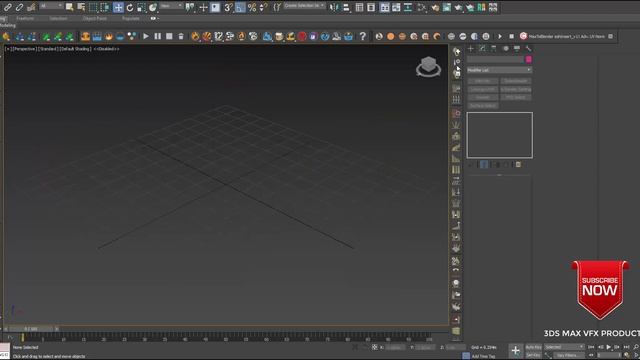Click Go to Start playback button
The width and height of the screenshot is (640, 360).
click(591, 347)
